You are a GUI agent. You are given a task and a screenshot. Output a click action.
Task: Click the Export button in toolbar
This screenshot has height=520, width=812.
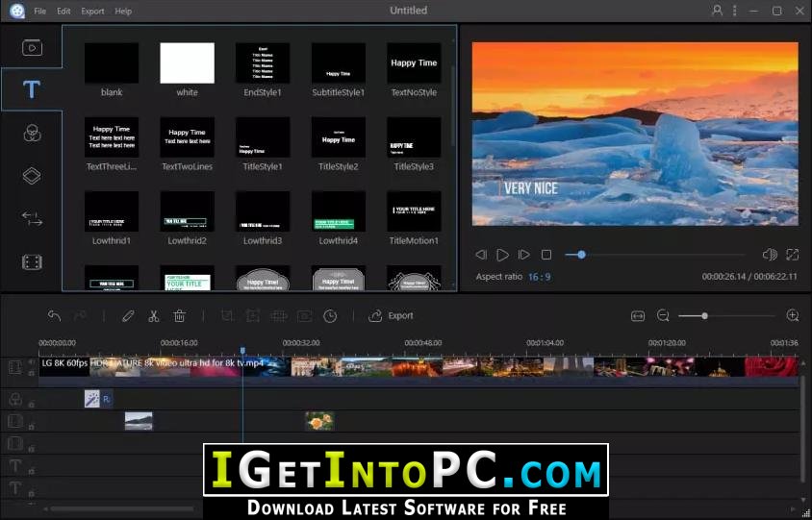click(391, 315)
